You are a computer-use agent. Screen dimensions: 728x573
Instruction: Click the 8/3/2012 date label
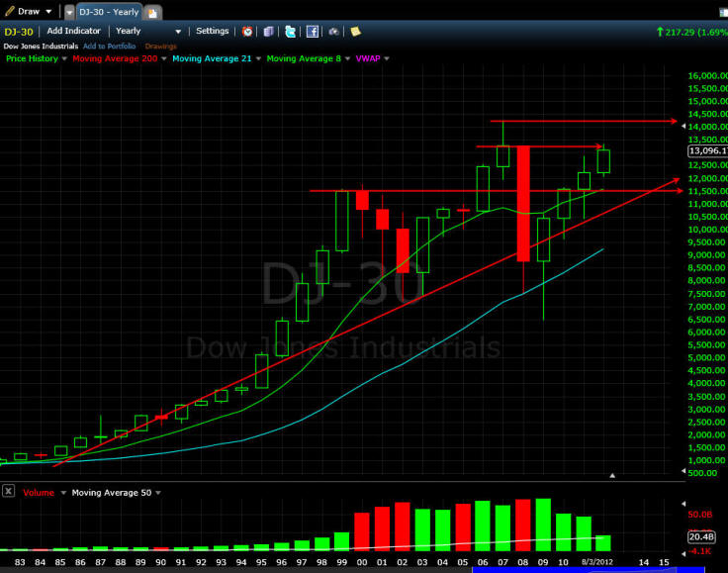click(597, 562)
